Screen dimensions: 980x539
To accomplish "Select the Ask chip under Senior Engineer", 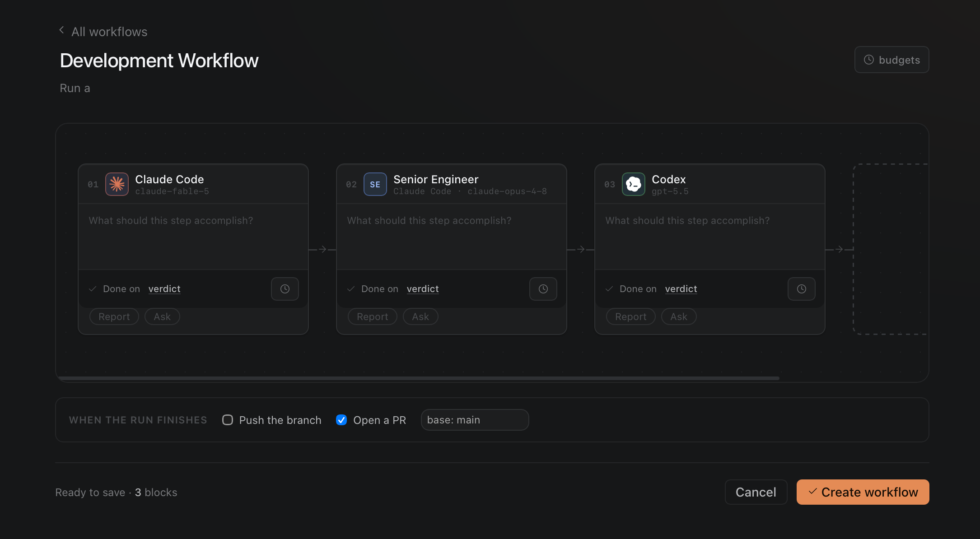I will tap(420, 317).
